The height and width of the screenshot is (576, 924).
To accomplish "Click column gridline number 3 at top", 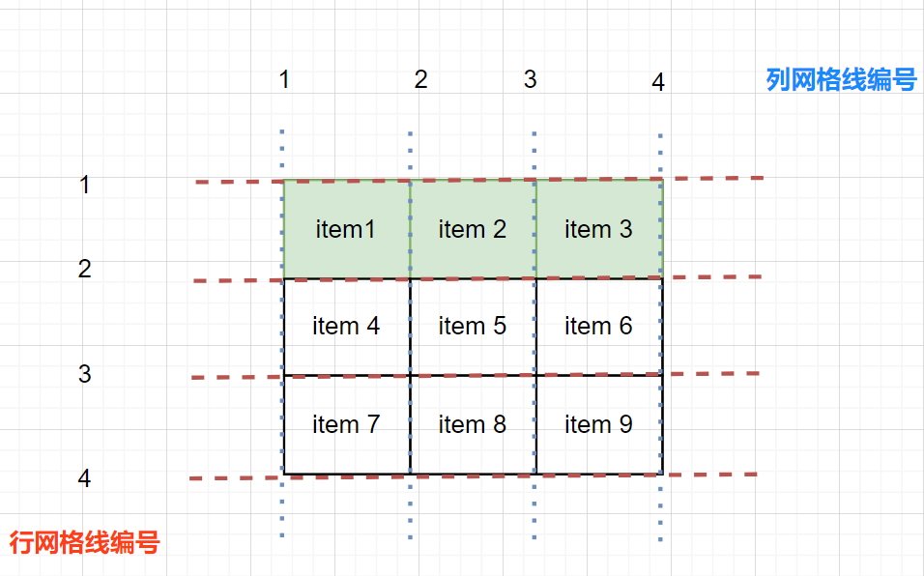I will pos(530,79).
